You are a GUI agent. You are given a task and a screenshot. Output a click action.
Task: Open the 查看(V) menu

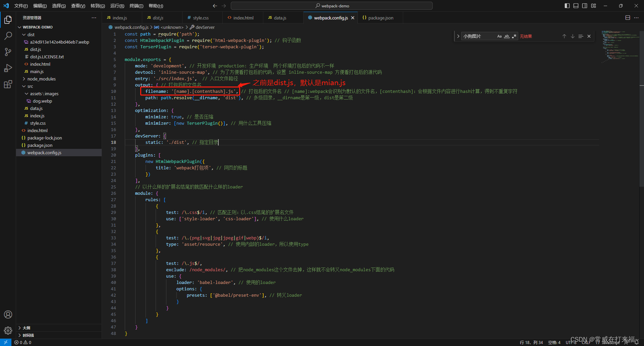click(x=78, y=6)
